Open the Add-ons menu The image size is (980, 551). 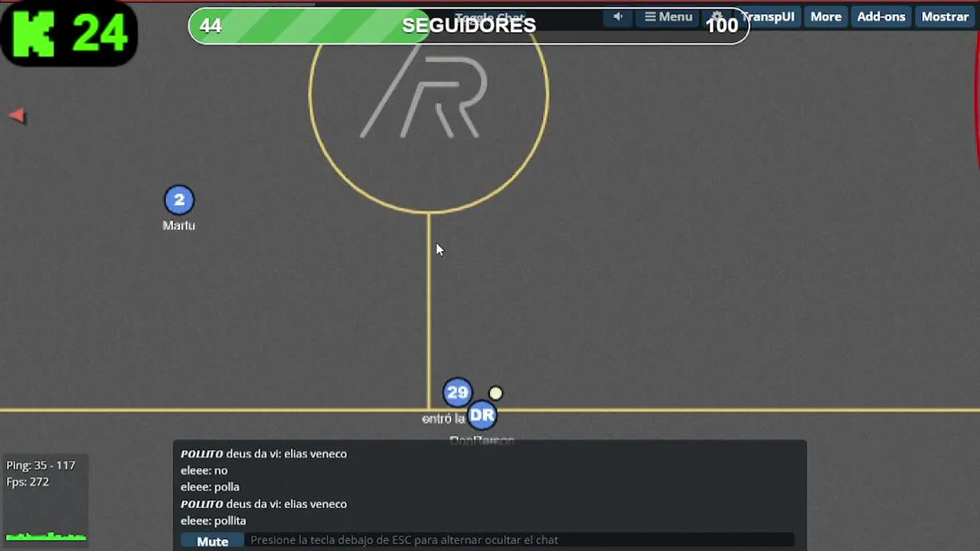click(881, 16)
